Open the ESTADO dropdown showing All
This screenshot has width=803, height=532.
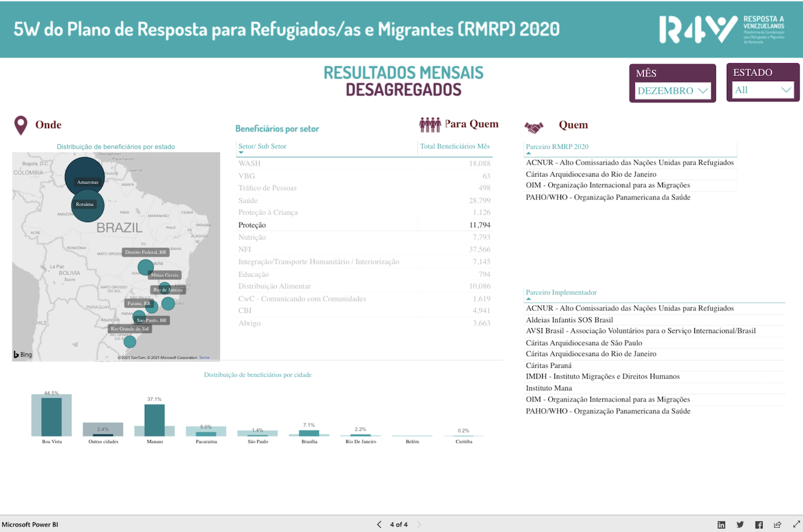(763, 90)
